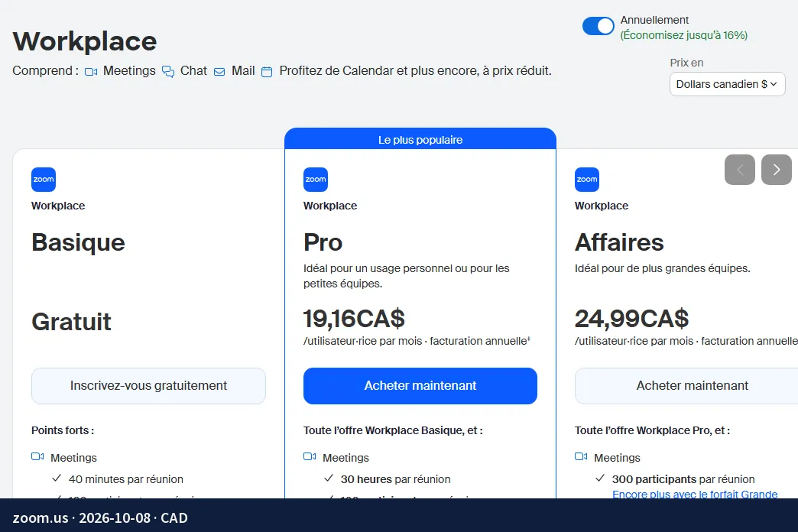Click the previous plans arrow button
The image size is (798, 532).
tap(739, 170)
